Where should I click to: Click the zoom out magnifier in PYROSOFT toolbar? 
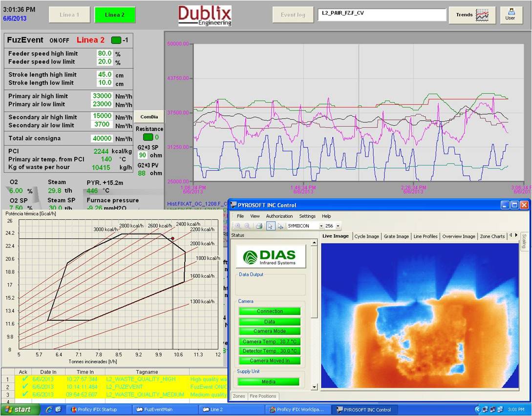click(x=247, y=226)
